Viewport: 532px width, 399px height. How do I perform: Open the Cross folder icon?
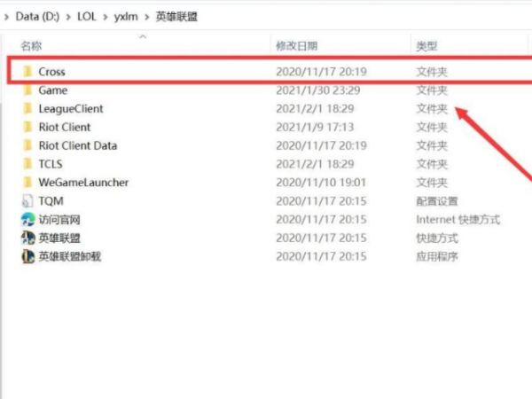27,72
